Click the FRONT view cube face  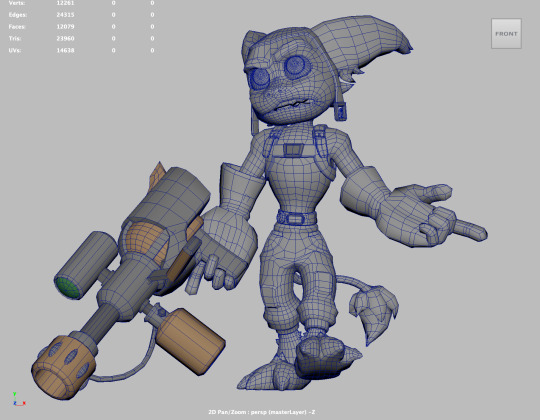tap(506, 33)
